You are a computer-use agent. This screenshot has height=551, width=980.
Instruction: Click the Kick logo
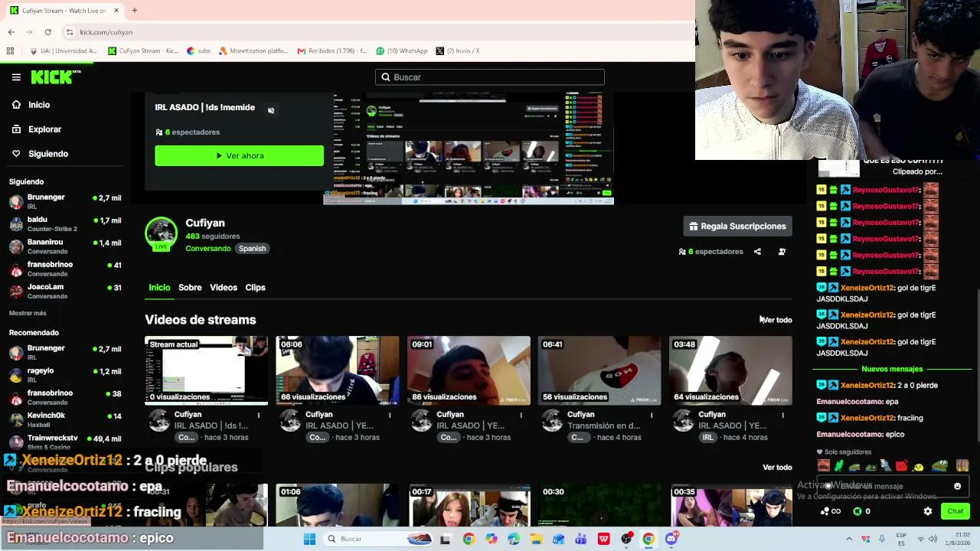coord(56,77)
